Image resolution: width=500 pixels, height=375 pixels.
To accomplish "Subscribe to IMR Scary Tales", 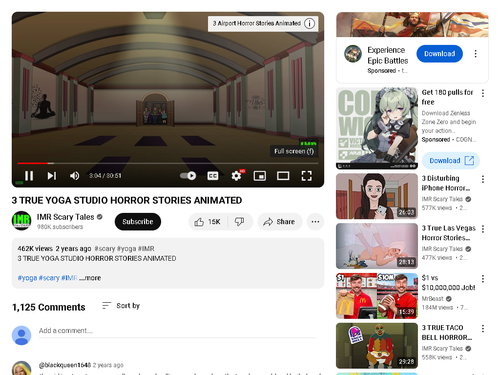I will click(138, 222).
